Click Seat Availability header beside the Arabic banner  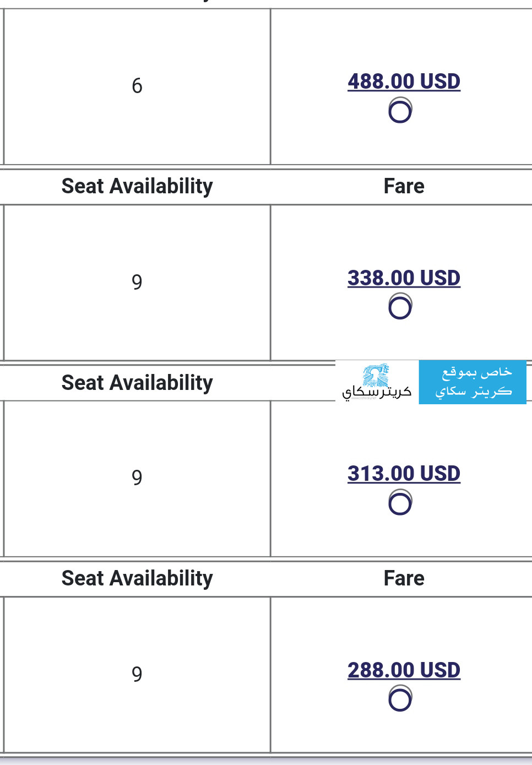tap(137, 383)
